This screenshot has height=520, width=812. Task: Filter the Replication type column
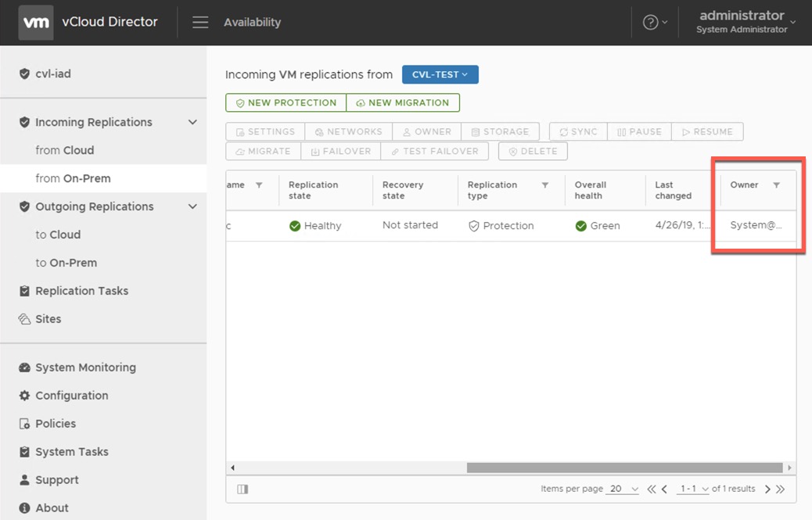coord(545,185)
